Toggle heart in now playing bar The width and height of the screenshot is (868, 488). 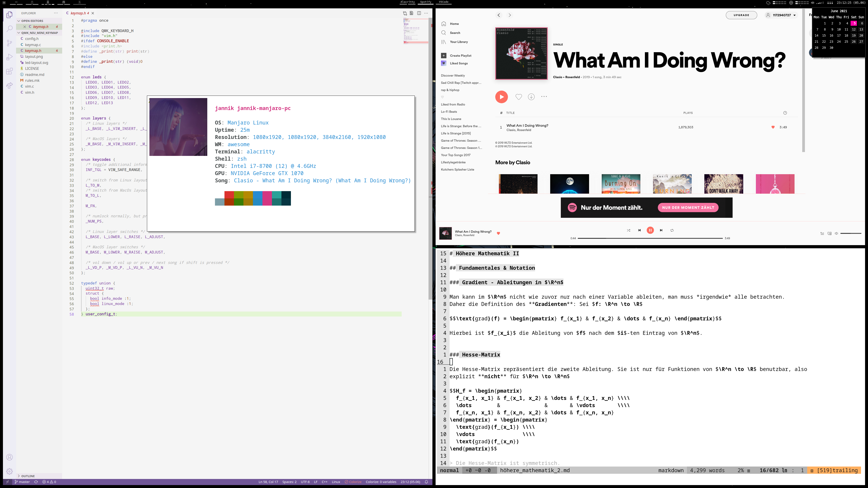click(498, 233)
